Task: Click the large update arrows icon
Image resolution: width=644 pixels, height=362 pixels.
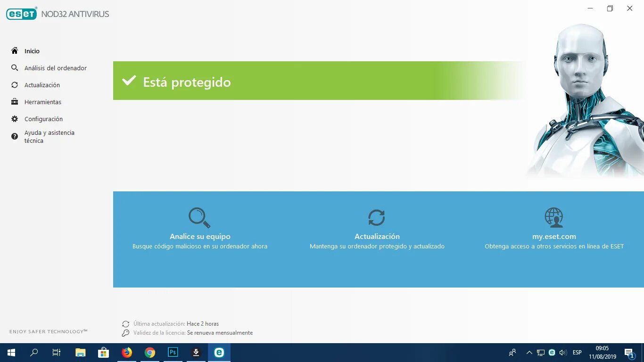Action: point(377,218)
